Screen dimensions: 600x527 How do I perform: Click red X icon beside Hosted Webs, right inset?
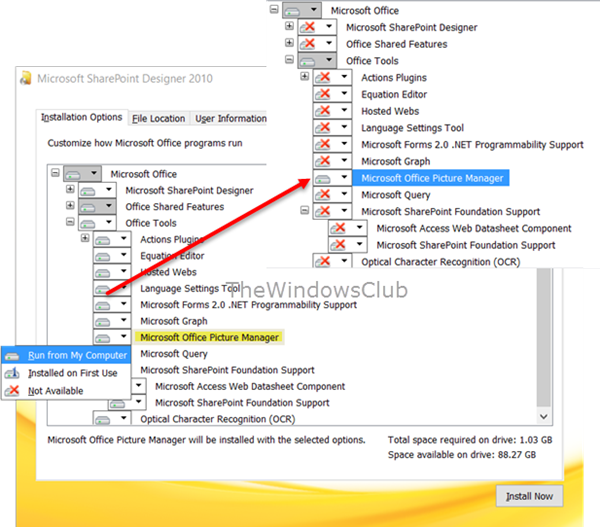pyautogui.click(x=323, y=111)
